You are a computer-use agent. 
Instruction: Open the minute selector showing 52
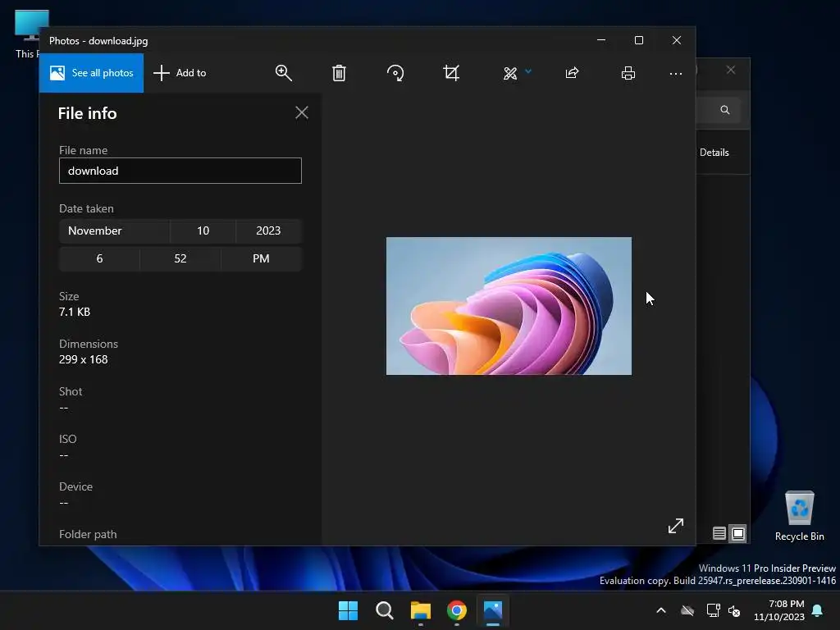[180, 258]
